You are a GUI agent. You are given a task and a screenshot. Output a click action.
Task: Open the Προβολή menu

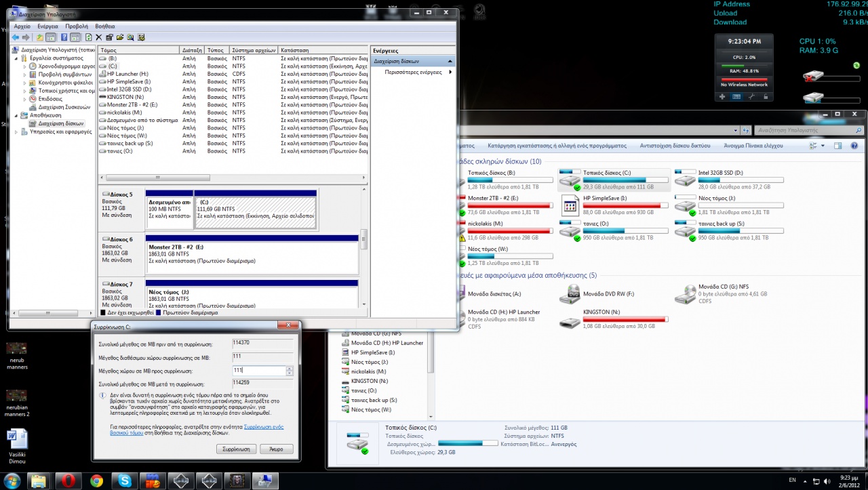click(x=77, y=26)
